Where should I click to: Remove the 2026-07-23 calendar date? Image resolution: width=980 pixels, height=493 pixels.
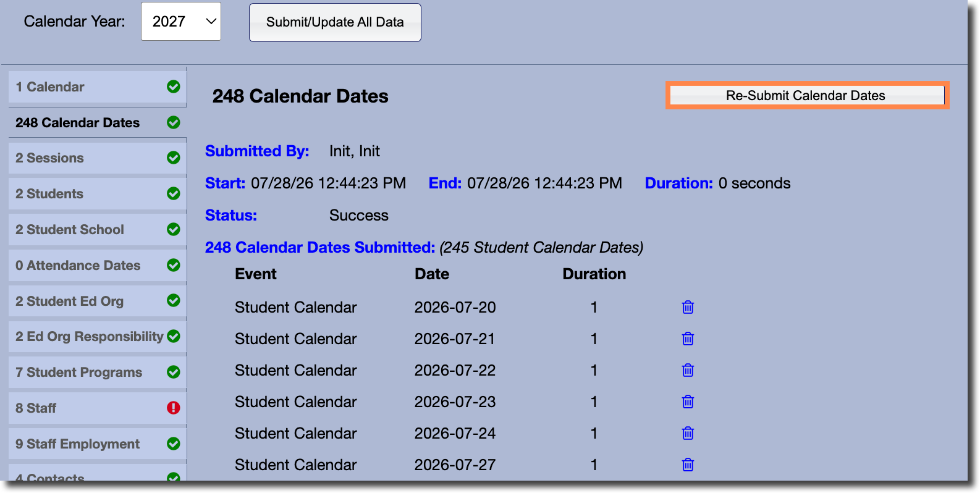(x=688, y=402)
